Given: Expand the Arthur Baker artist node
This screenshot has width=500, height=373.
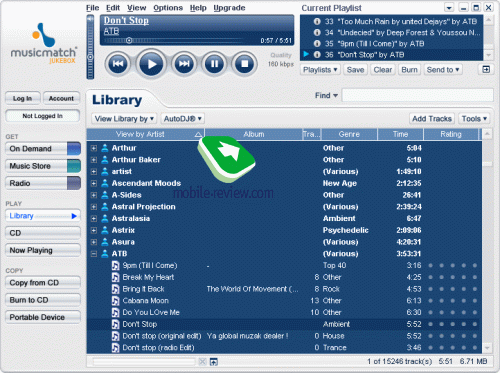Looking at the screenshot, I should click(x=94, y=160).
